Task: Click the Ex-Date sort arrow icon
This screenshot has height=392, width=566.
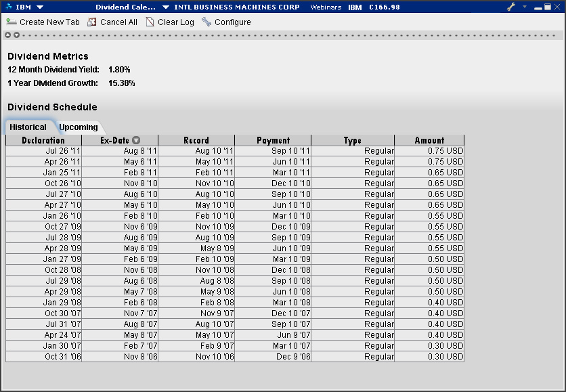Action: (136, 140)
